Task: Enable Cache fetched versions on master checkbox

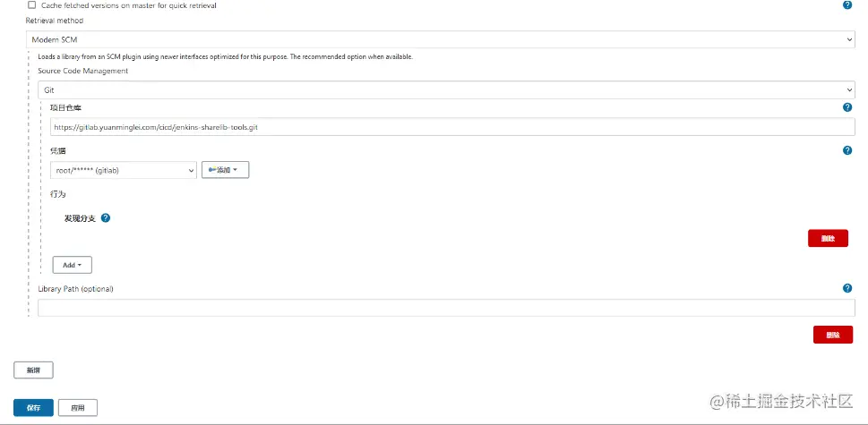Action: [x=31, y=5]
